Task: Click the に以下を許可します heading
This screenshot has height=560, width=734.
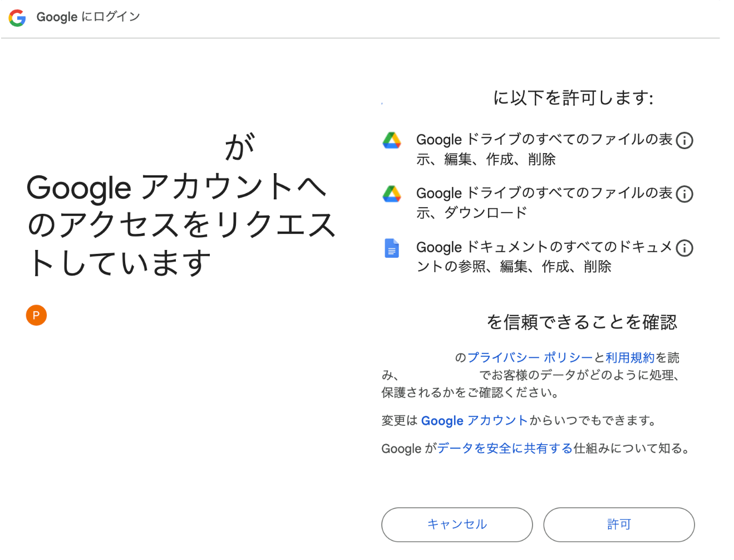Action: tap(573, 98)
